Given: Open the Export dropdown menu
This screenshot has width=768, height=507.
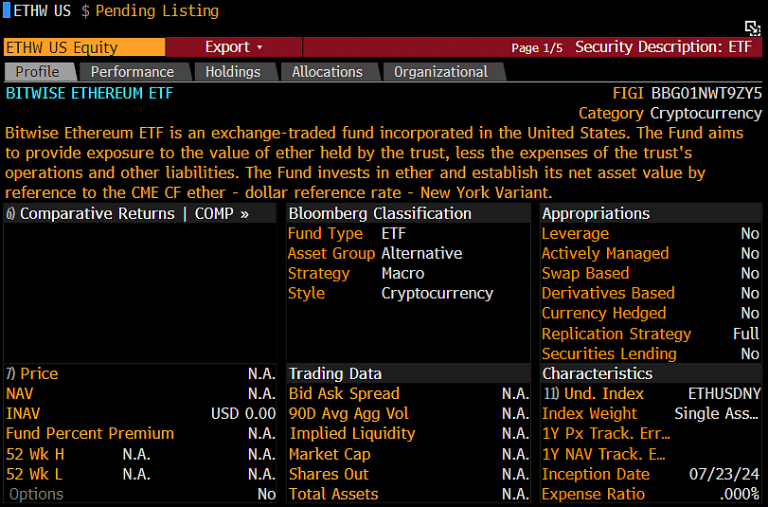Looking at the screenshot, I should click(x=233, y=47).
